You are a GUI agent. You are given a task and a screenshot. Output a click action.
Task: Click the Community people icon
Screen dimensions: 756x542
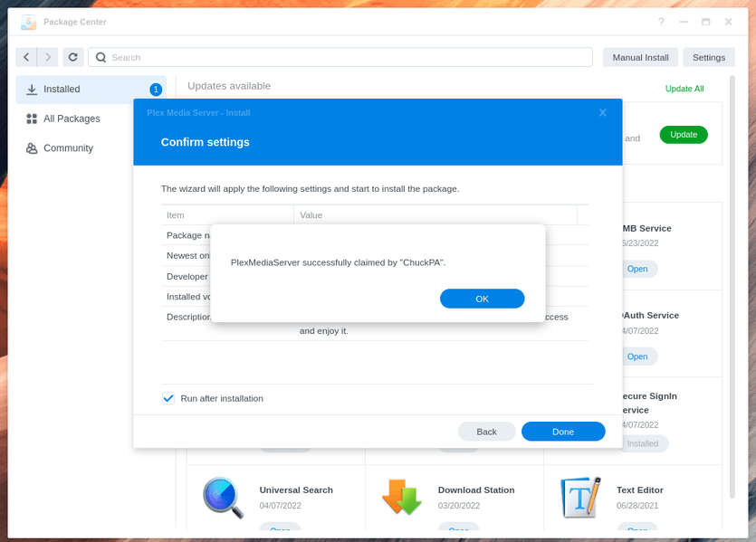(x=32, y=148)
